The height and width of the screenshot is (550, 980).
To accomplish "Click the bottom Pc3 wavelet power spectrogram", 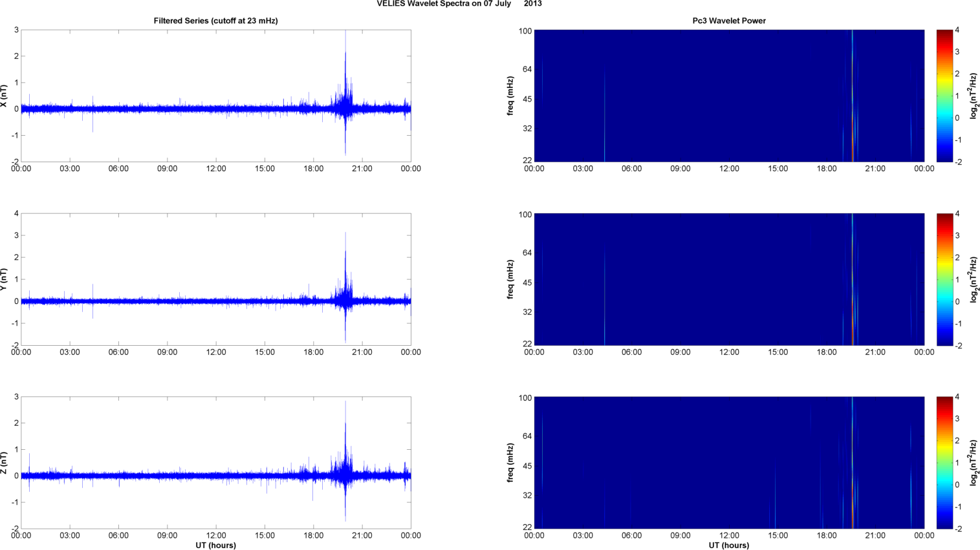I will (x=729, y=463).
